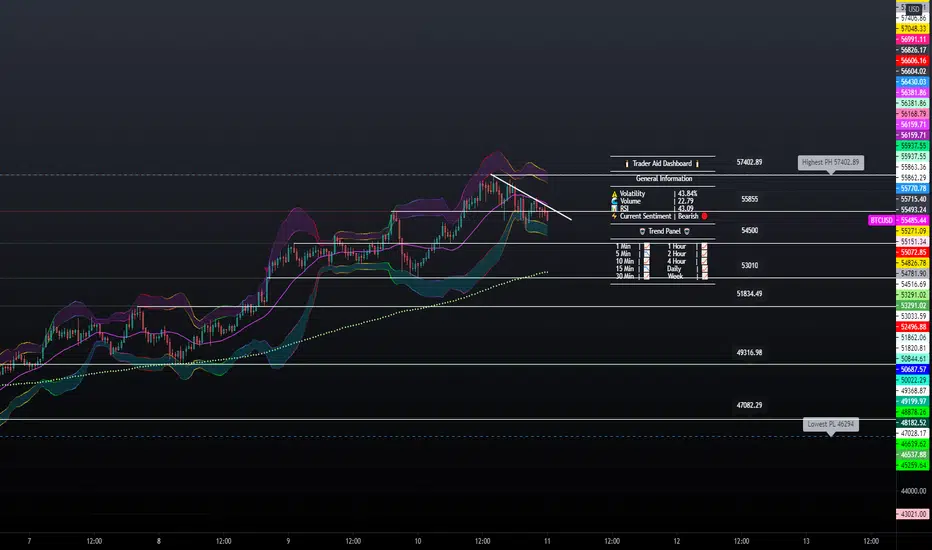Image resolution: width=932 pixels, height=550 pixels.
Task: Click the 57402.89 level label on chart
Action: click(x=749, y=162)
